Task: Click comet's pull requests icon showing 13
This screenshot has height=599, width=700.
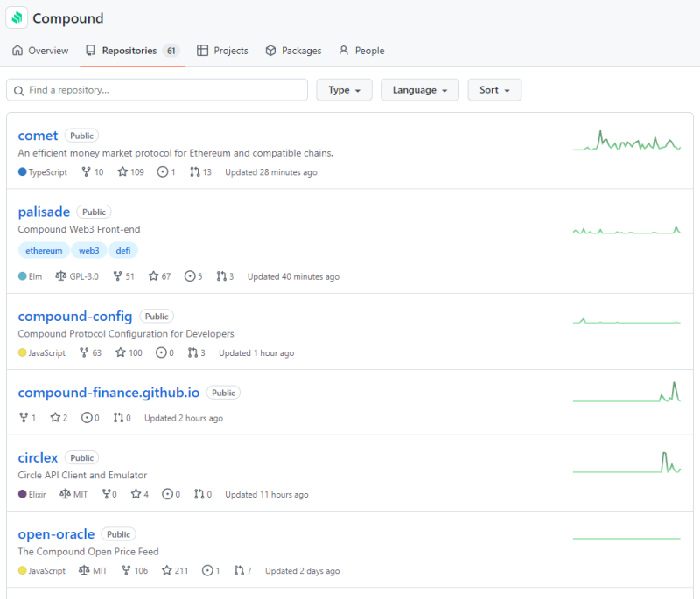Action: [x=194, y=171]
